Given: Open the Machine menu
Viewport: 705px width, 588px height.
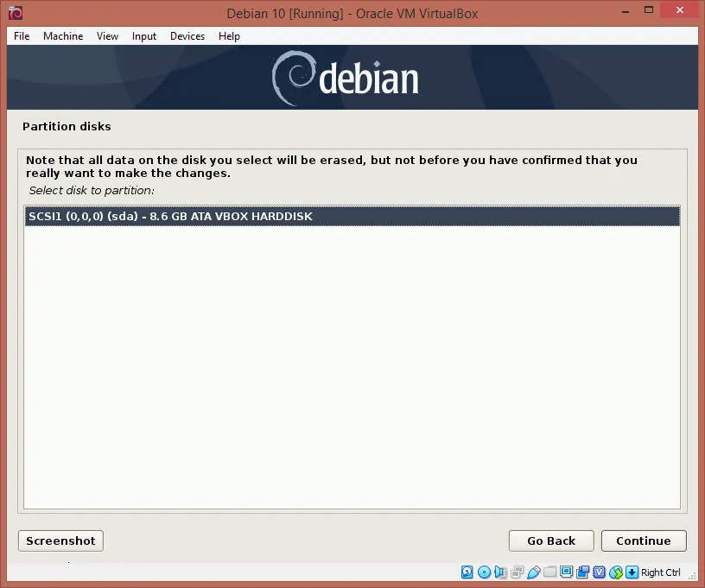Looking at the screenshot, I should tap(63, 36).
